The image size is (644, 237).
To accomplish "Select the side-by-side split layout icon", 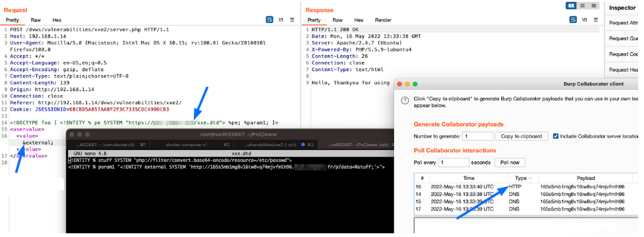I will [x=571, y=6].
